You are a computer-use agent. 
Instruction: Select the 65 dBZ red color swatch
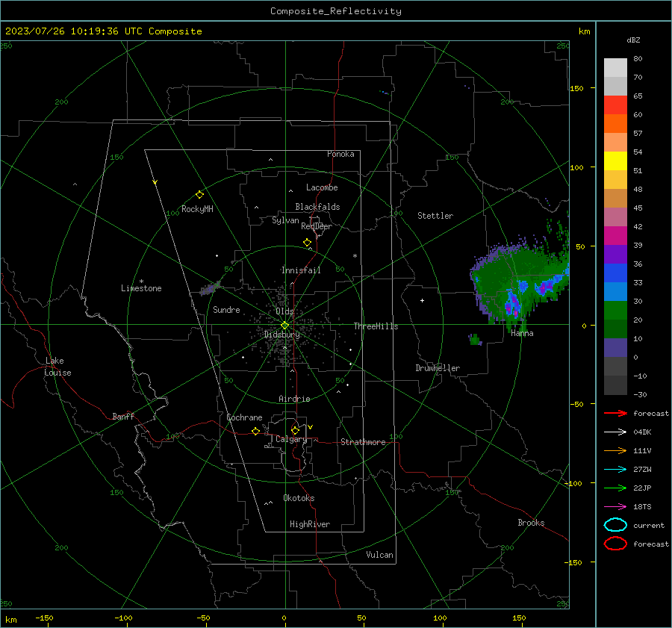615,105
